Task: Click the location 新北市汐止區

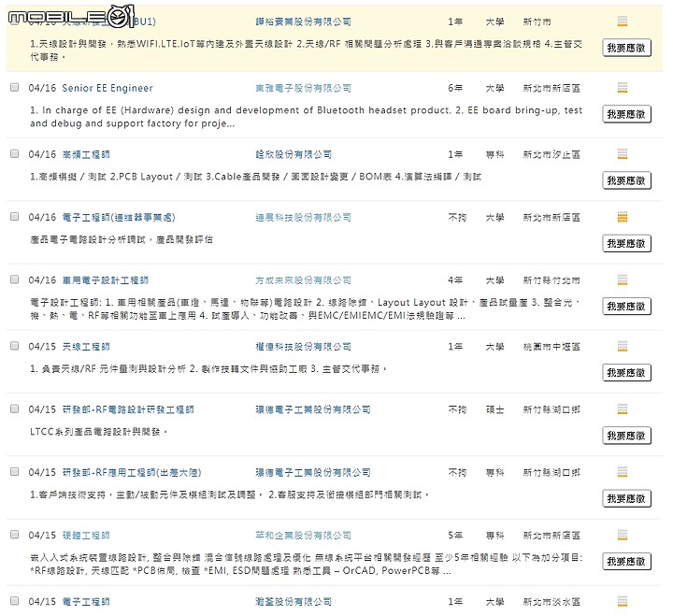Action: click(551, 154)
